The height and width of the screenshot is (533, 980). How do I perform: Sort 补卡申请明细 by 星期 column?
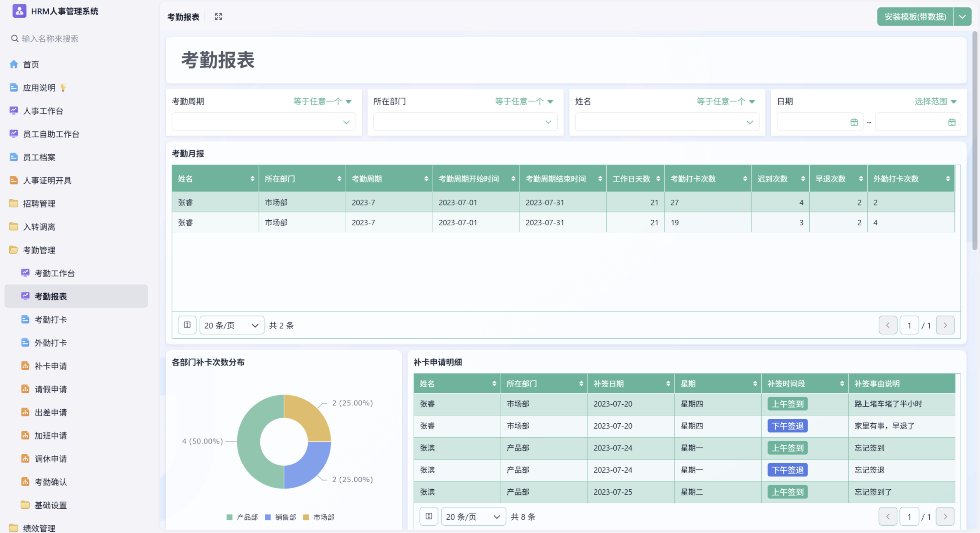[755, 384]
